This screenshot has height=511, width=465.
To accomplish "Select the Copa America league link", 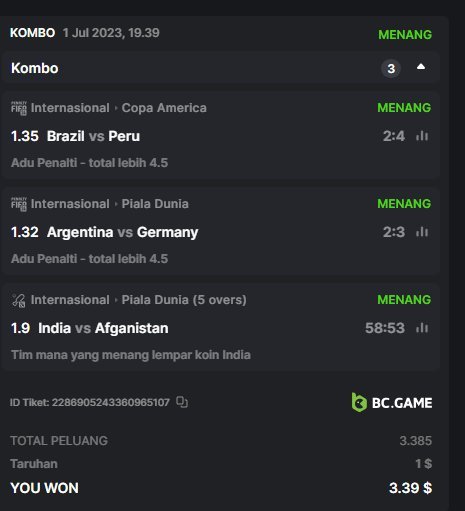I will [164, 108].
